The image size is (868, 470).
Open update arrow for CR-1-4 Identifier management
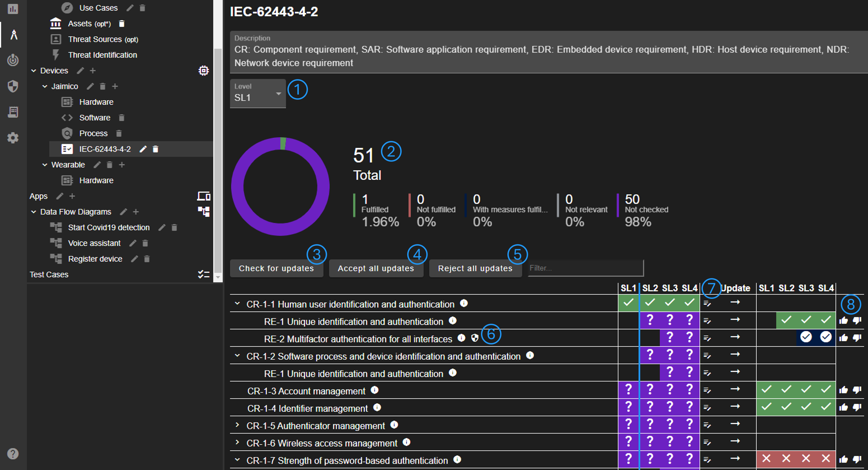click(x=735, y=407)
